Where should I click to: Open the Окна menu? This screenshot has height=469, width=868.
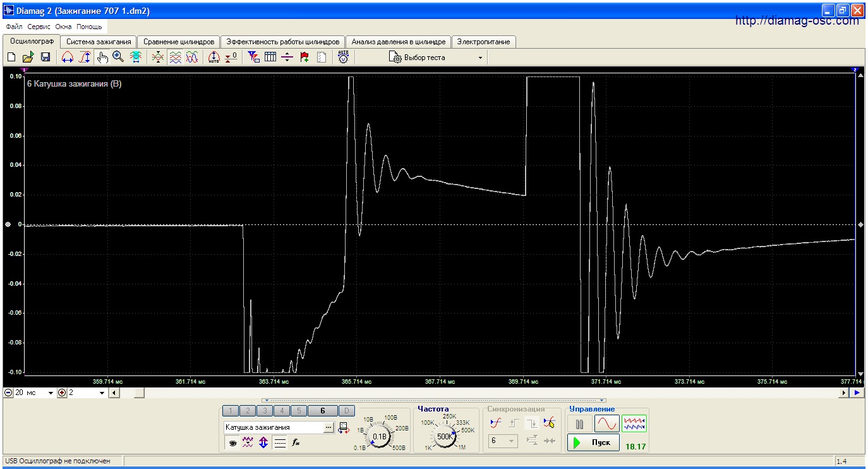coord(63,27)
